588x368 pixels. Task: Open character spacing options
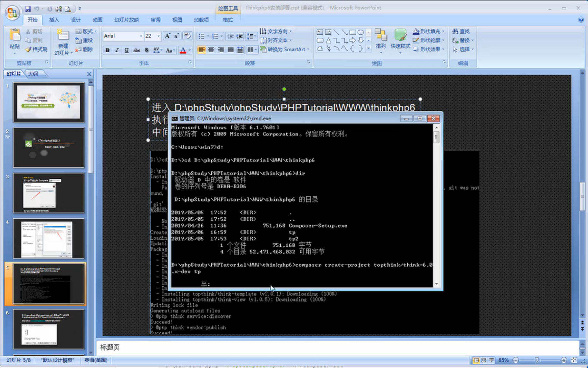click(157, 50)
